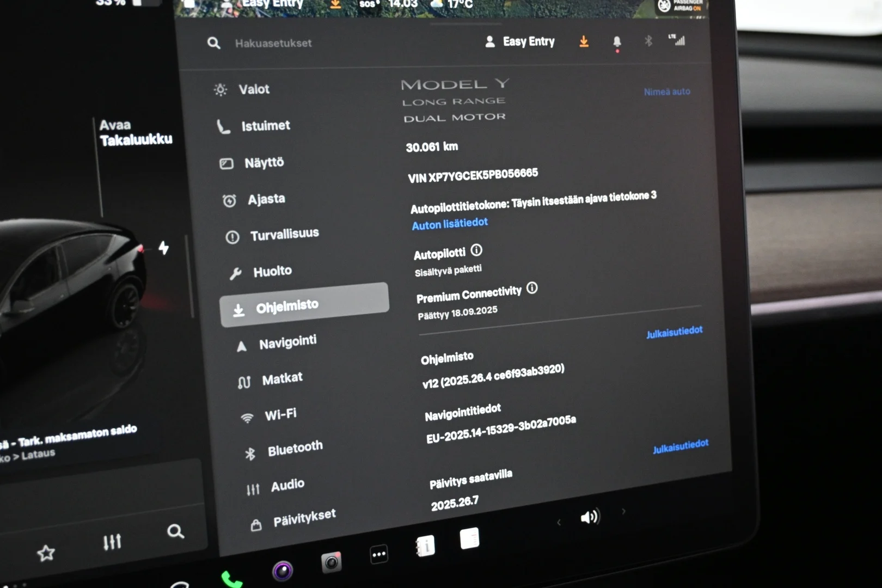Open the purple voice assistant icon
The width and height of the screenshot is (882, 588).
click(283, 571)
